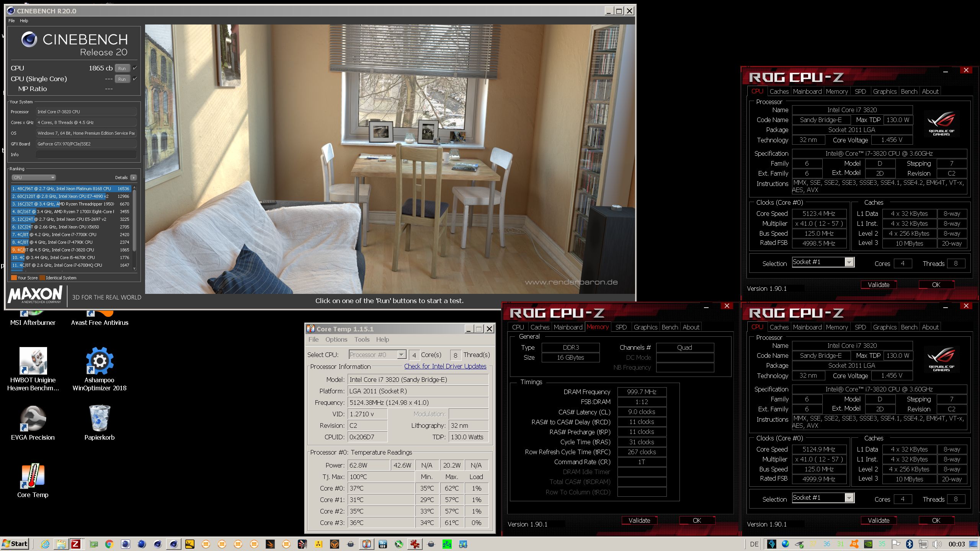Screen dimensions: 980x551
Task: Open the volume speaker tray icon
Action: (937, 544)
